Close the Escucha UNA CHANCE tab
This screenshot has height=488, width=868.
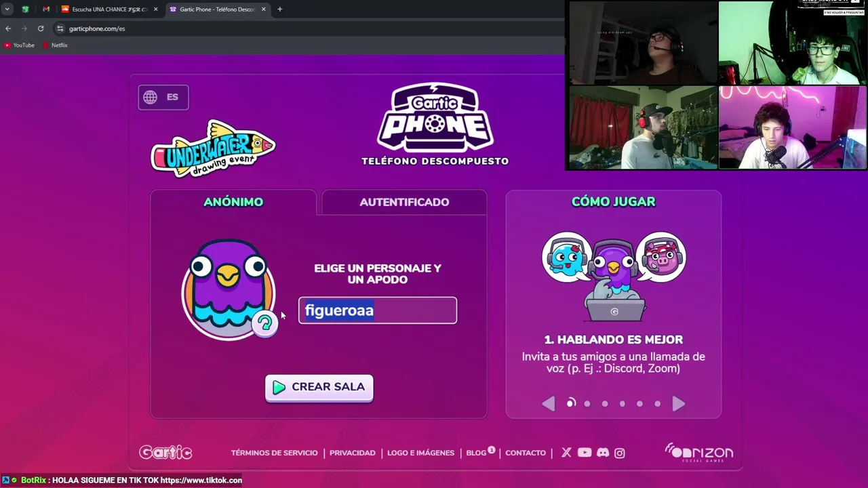[x=155, y=9]
